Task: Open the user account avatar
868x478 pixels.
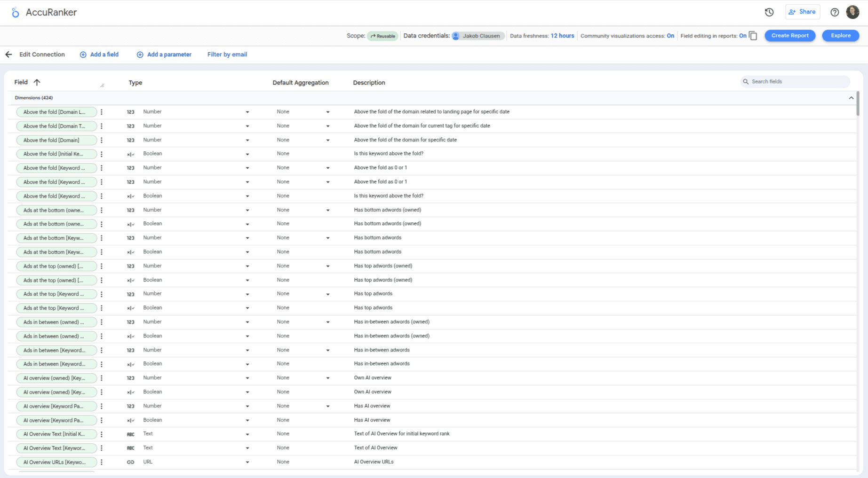Action: point(852,12)
